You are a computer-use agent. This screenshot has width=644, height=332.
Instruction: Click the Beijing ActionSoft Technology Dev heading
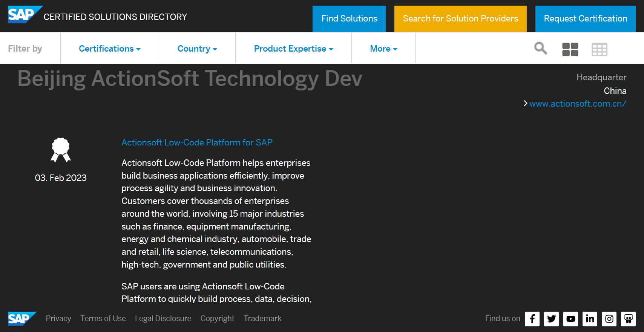190,79
